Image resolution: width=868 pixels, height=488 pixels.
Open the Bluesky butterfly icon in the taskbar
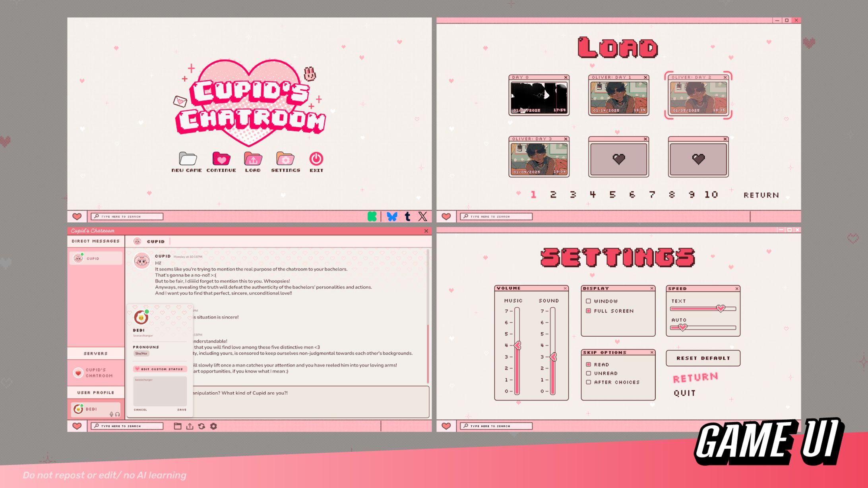[x=392, y=216]
